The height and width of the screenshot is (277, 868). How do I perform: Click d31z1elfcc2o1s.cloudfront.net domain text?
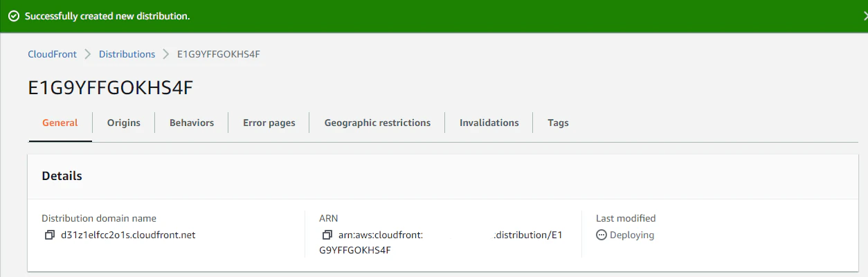coord(128,235)
